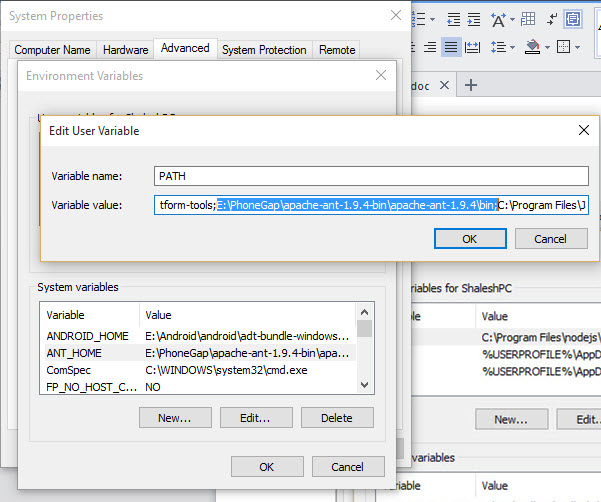Click the decrease indent icon
Viewport: 601px width, 502px height.
tap(454, 19)
